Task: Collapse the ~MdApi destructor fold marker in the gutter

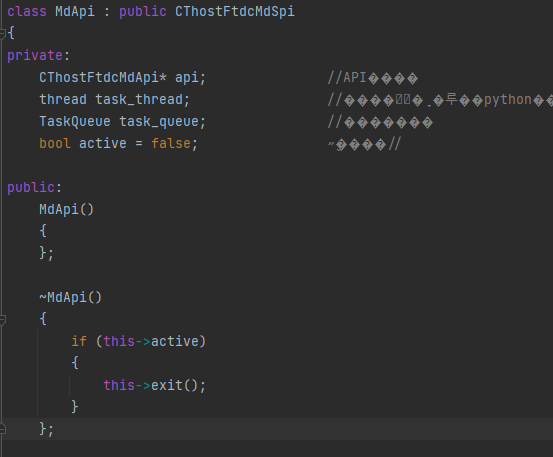Action: coord(2,320)
